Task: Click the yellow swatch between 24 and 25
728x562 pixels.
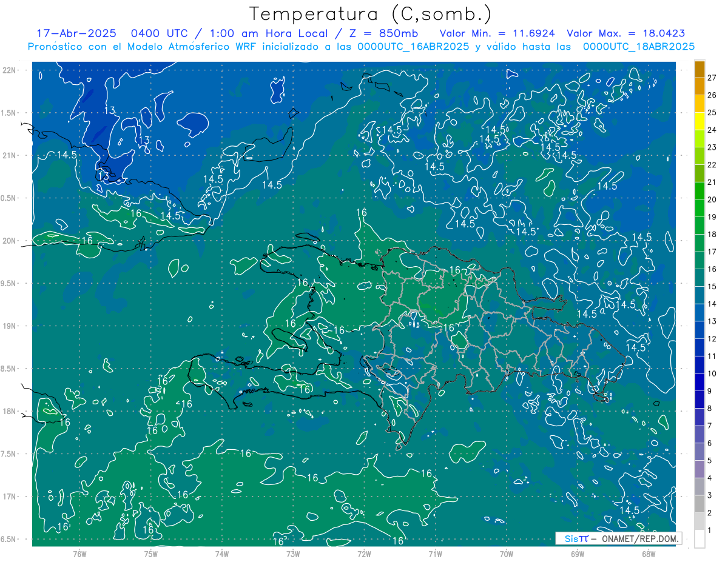Action: (699, 121)
